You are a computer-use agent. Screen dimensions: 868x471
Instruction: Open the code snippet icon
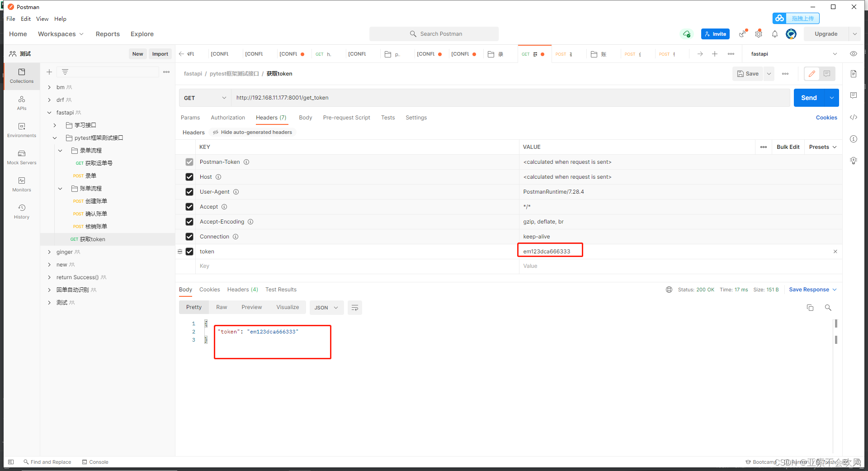point(854,117)
